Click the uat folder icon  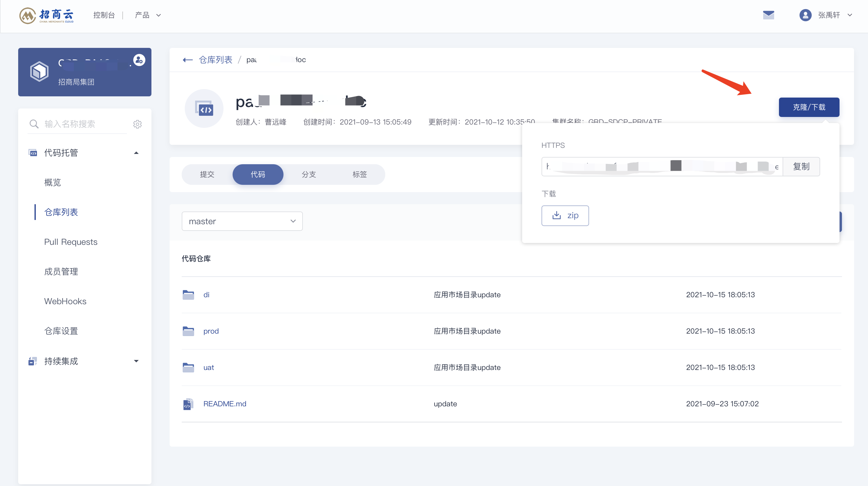pos(188,367)
